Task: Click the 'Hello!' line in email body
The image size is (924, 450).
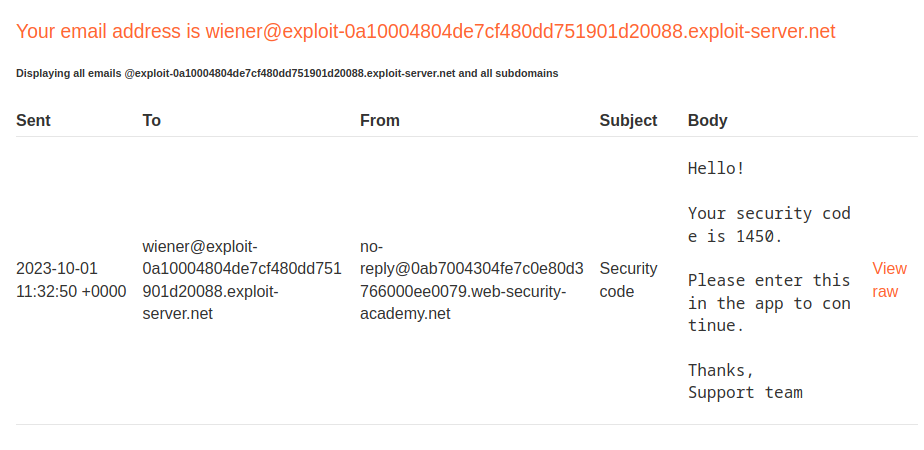Action: coord(716,168)
